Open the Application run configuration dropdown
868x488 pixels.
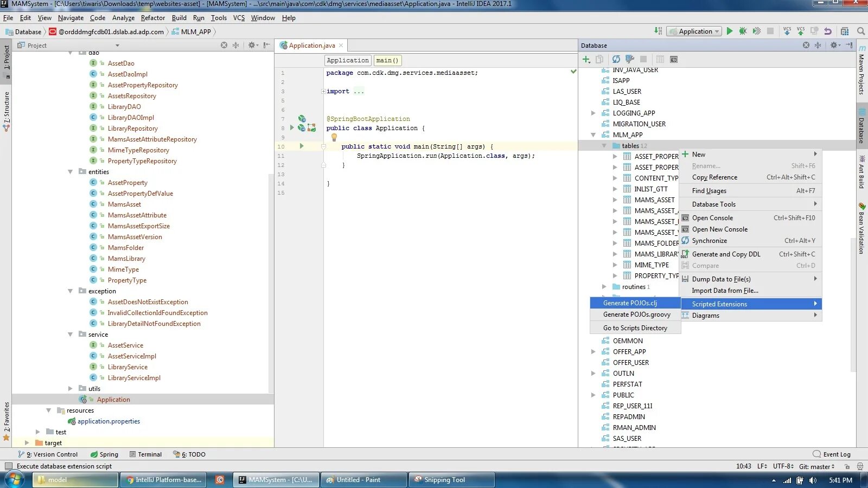[694, 31]
